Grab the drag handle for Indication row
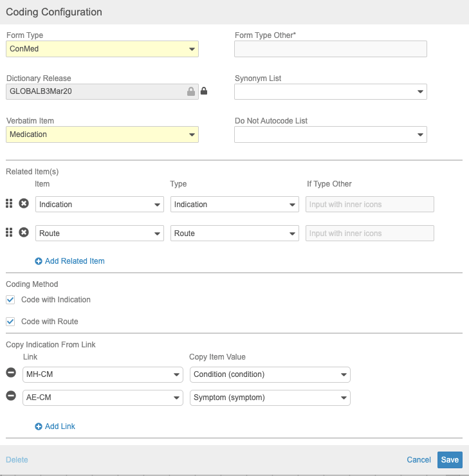 tap(10, 204)
